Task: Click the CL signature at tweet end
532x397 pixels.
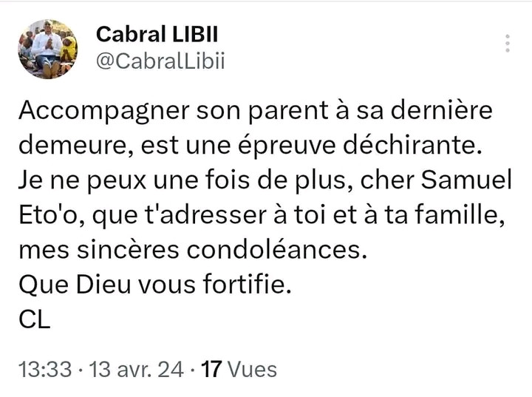Action: coord(35,319)
